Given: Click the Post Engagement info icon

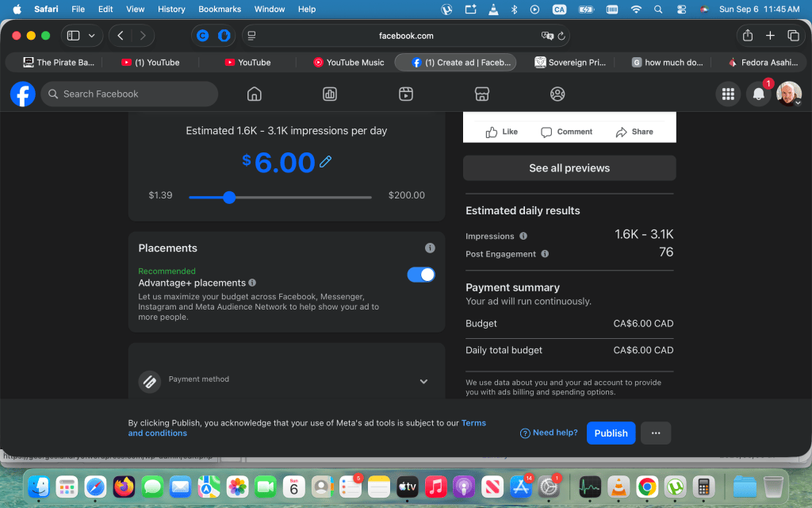Looking at the screenshot, I should point(545,253).
